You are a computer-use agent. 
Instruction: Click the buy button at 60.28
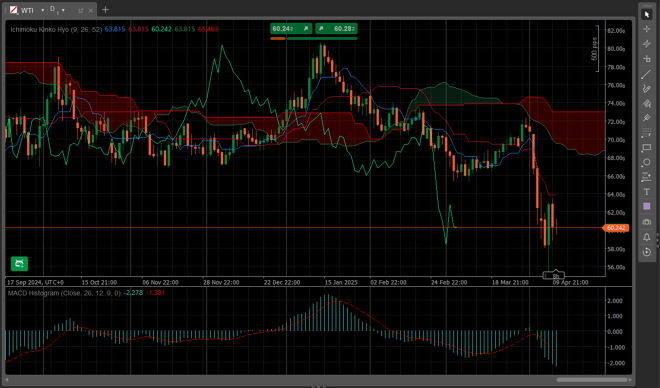click(336, 29)
